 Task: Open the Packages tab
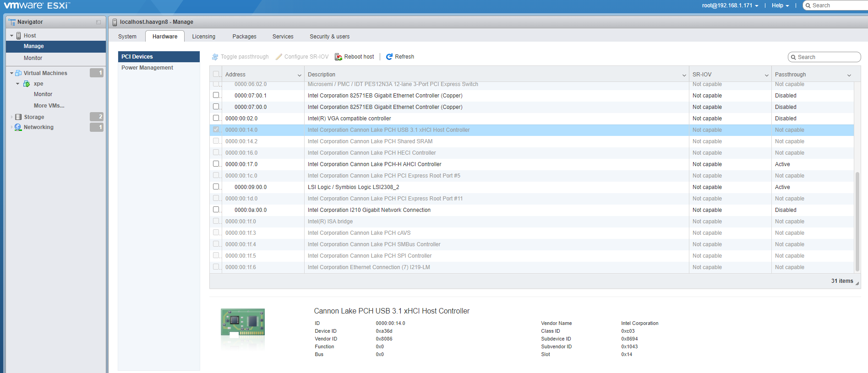[x=244, y=37]
